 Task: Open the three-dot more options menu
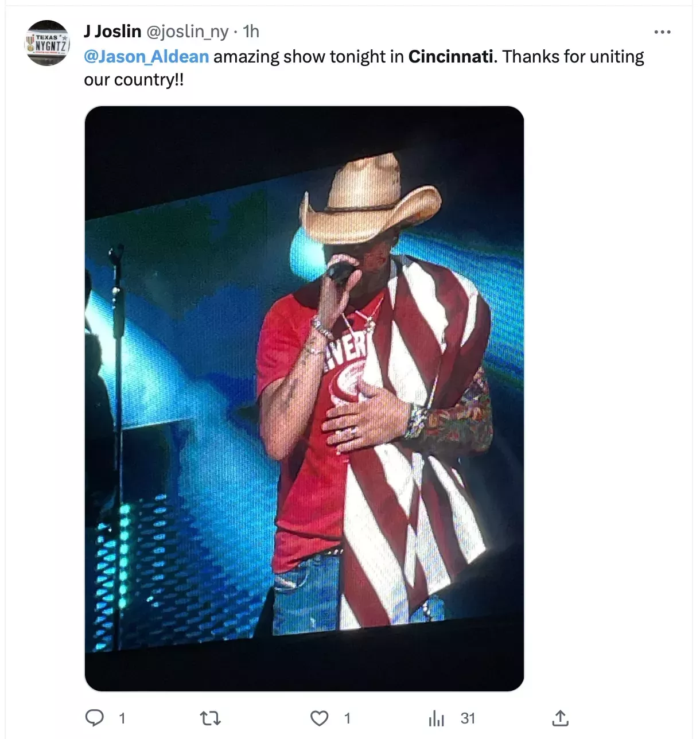(x=662, y=32)
